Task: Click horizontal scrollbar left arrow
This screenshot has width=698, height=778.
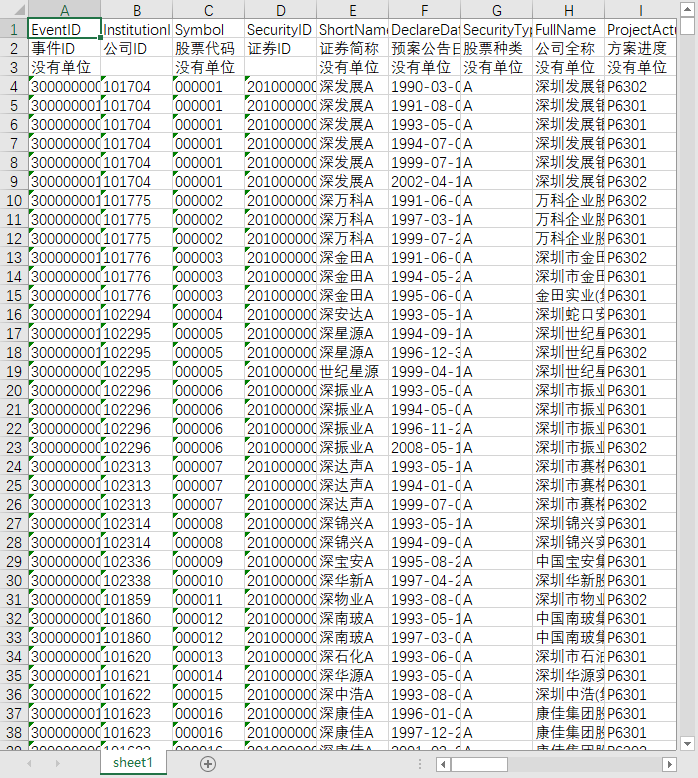Action: pos(444,764)
